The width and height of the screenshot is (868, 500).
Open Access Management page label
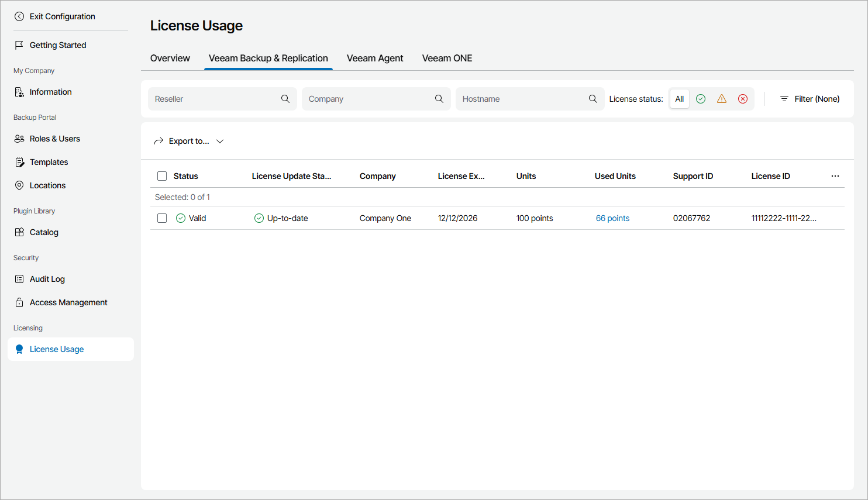coord(68,302)
